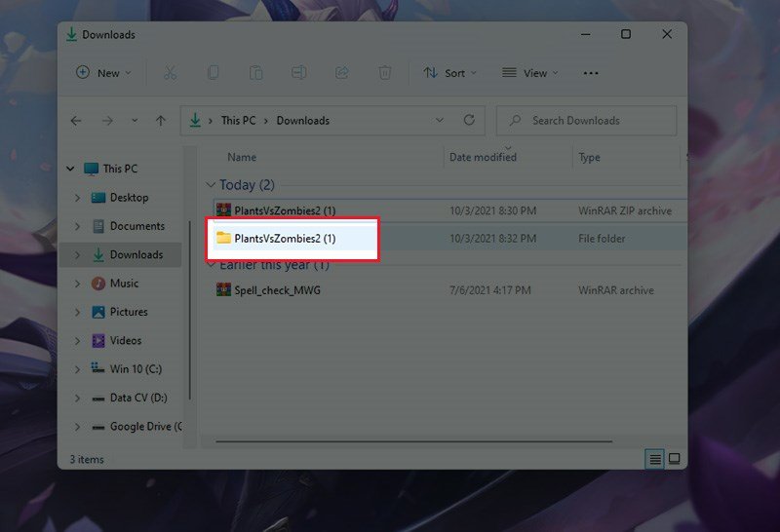
Task: Sort by Date modified column header
Action: (x=483, y=157)
